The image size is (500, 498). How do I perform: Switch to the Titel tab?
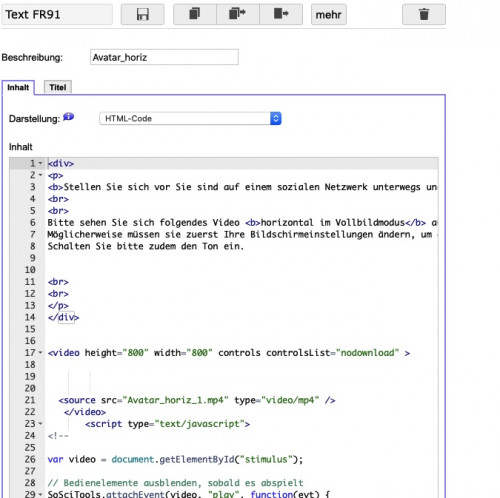pos(58,87)
